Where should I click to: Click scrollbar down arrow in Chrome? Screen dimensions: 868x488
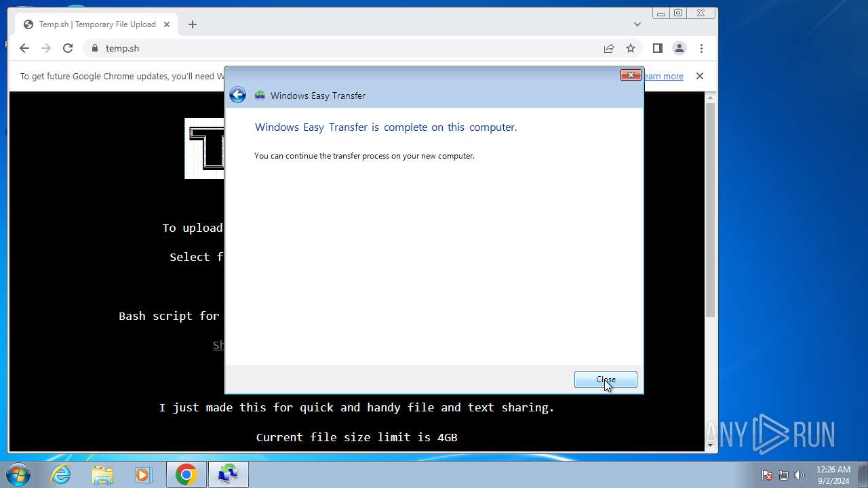click(710, 445)
